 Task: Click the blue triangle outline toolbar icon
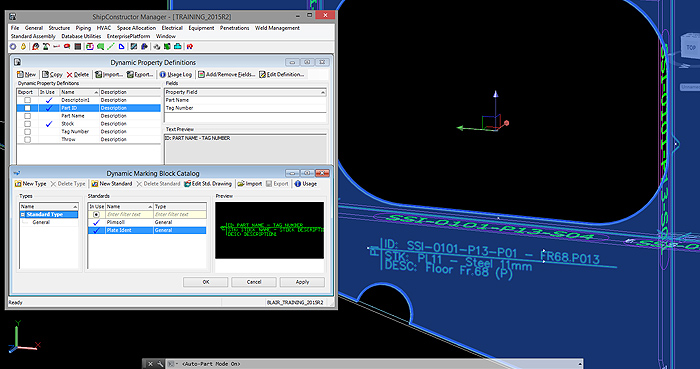[121, 46]
